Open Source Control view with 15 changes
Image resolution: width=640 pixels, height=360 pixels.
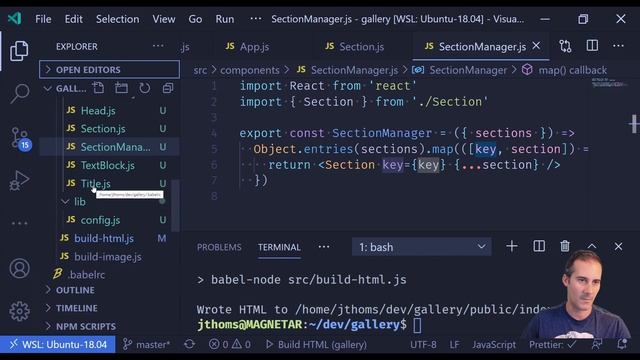(x=20, y=138)
